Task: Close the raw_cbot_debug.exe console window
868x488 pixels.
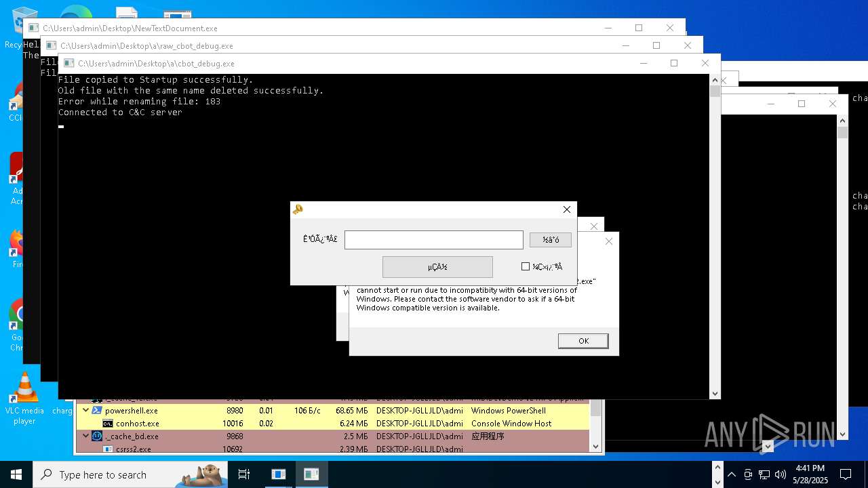Action: pos(688,45)
